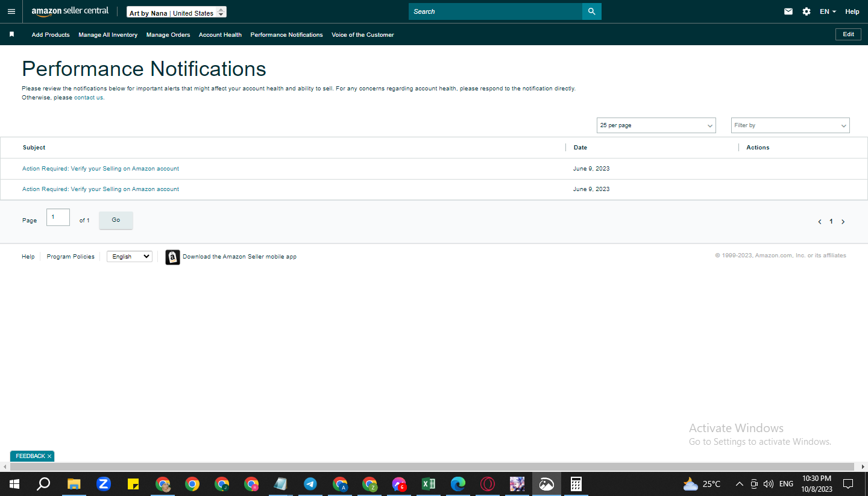This screenshot has width=868, height=496.
Task: Open Voice of the Customer
Action: point(363,35)
